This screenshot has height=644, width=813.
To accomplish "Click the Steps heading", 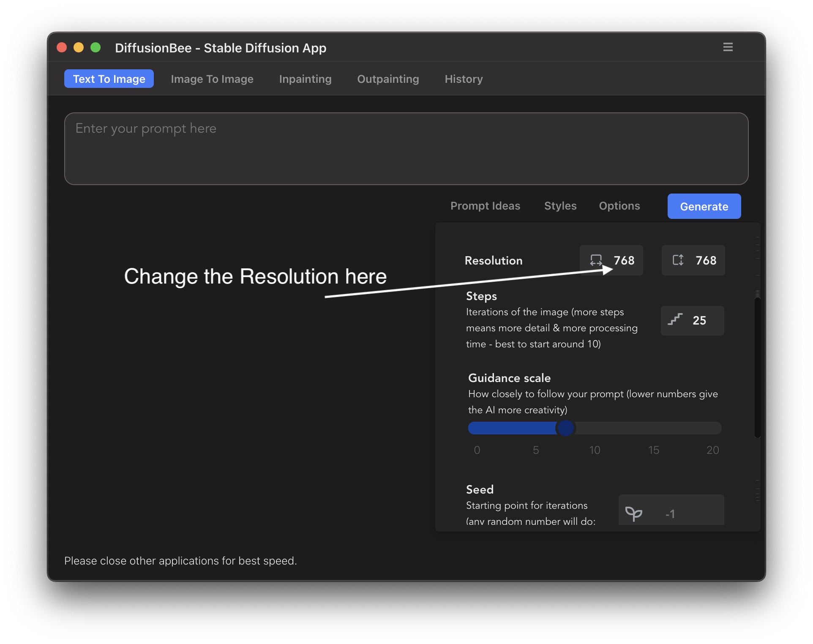I will coord(481,296).
